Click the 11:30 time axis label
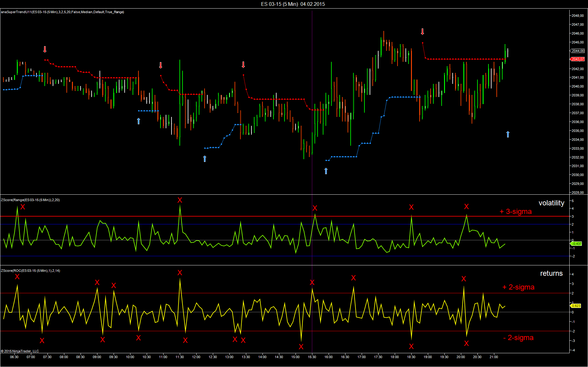Image resolution: width=588 pixels, height=367 pixels. click(180, 357)
